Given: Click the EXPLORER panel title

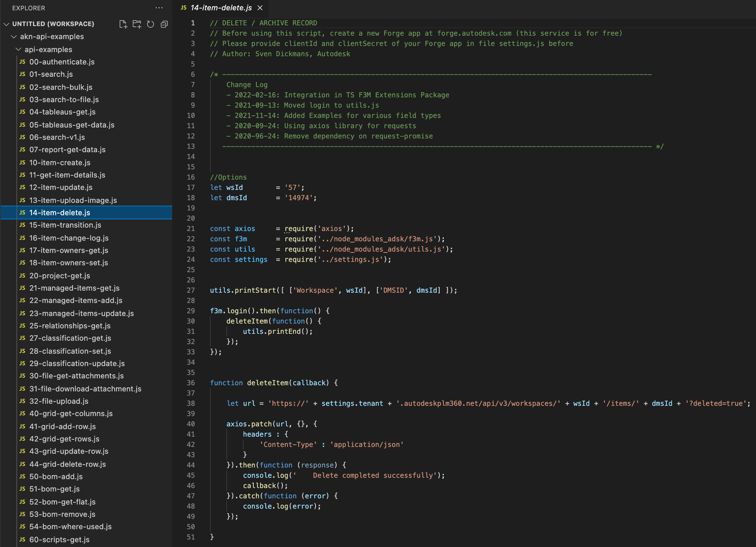Looking at the screenshot, I should click(28, 8).
